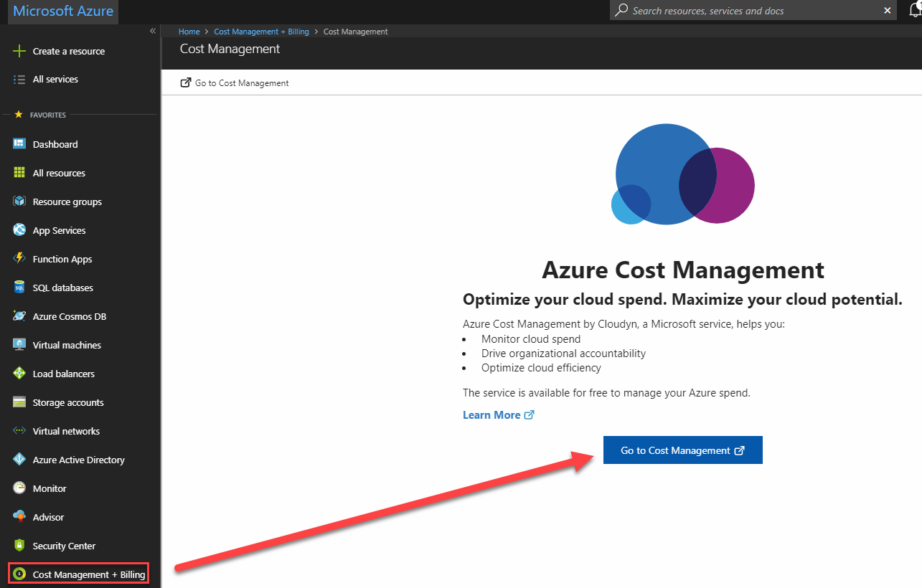This screenshot has height=588, width=922.
Task: Click the Azure Cosmos DB icon
Action: coord(19,316)
